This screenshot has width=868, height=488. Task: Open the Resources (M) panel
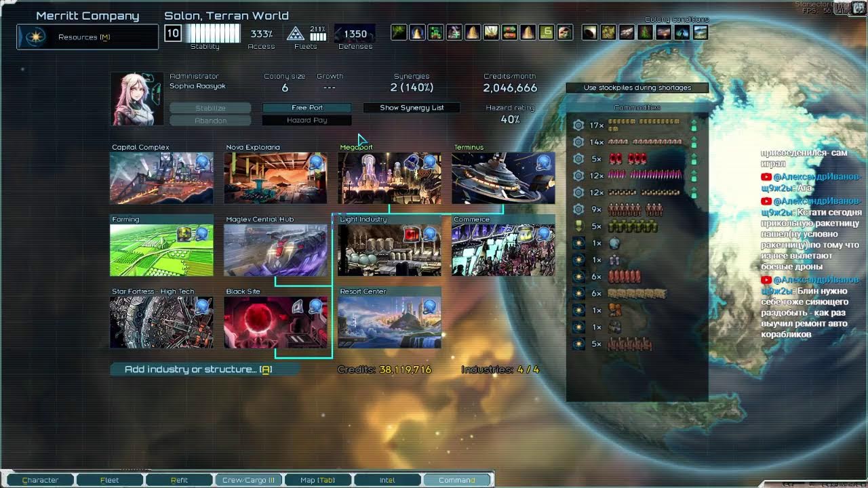tap(87, 37)
